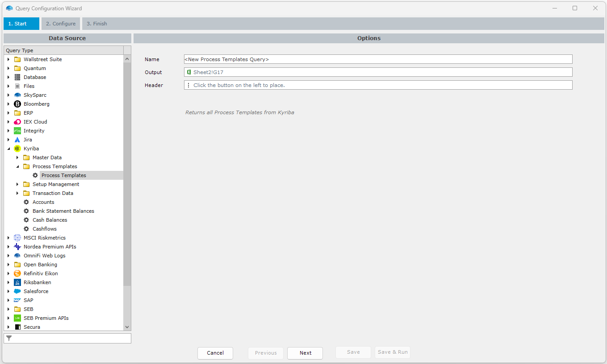Click the Refinitiv Eikon logo icon
The height and width of the screenshot is (364, 607).
pyautogui.click(x=17, y=273)
